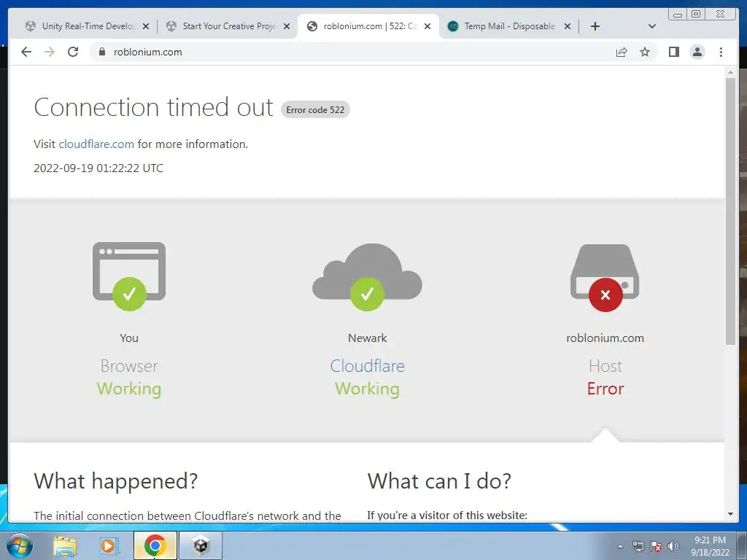Open the Unity Hub taskbar icon
The height and width of the screenshot is (560, 747).
click(201, 545)
